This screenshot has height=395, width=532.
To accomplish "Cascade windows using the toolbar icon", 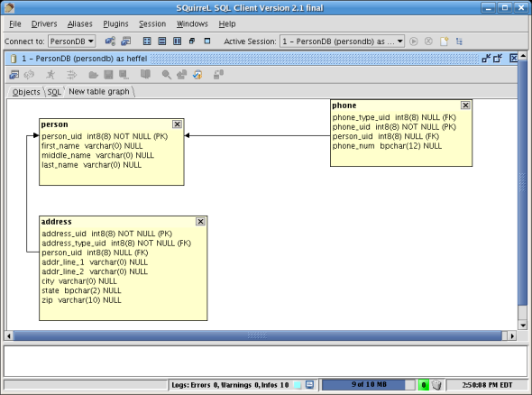I will [x=192, y=41].
